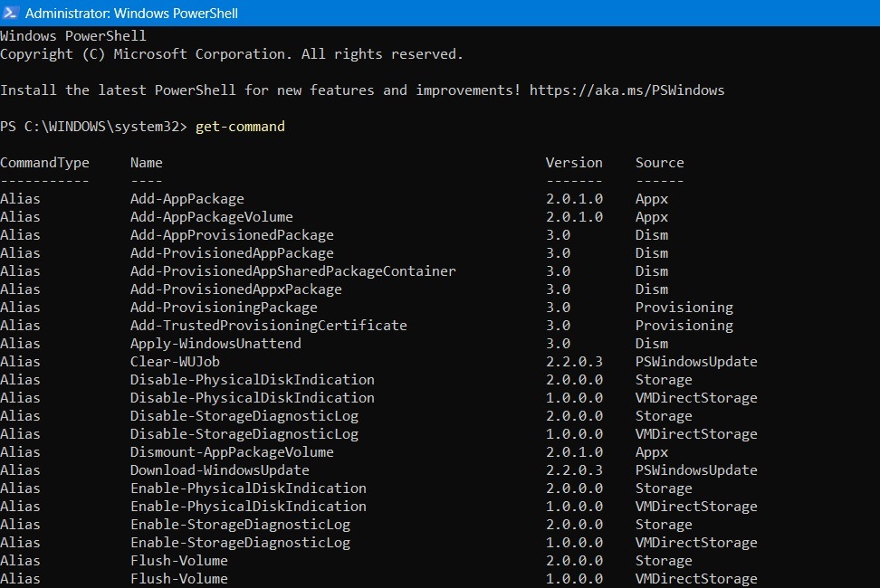Click the Add-AppPackage alias entry

(x=187, y=198)
